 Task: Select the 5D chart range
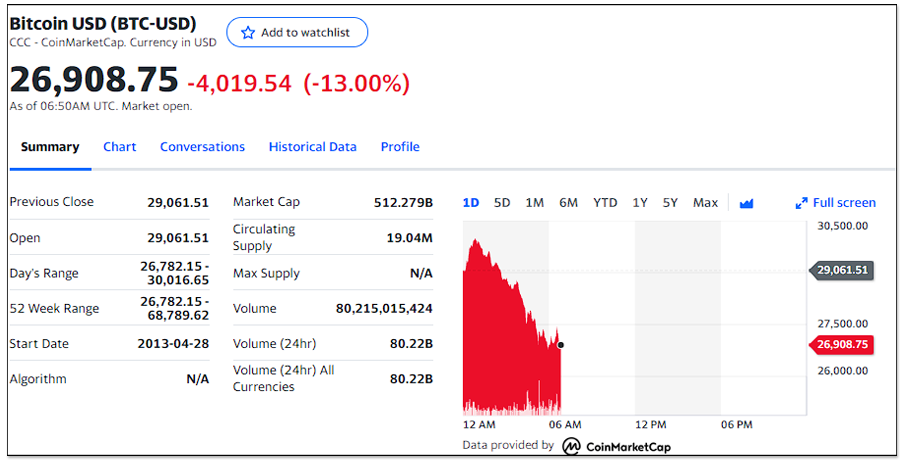(x=502, y=203)
